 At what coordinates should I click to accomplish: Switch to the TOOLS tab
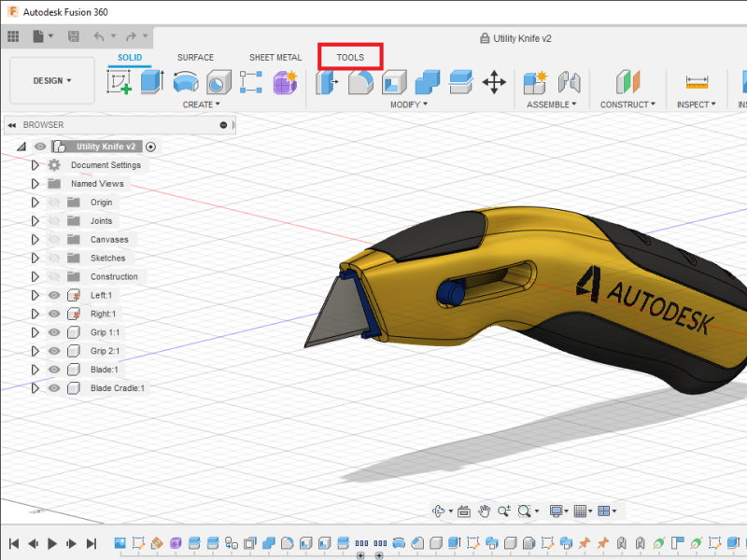tap(350, 58)
